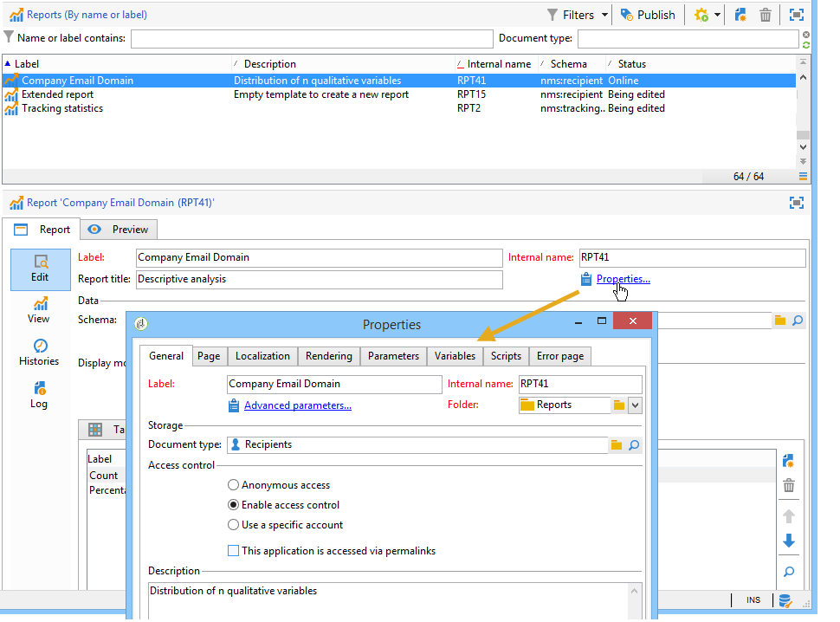Delete the report with the trash icon in the top toolbar
The width and height of the screenshot is (840, 622).
click(765, 15)
